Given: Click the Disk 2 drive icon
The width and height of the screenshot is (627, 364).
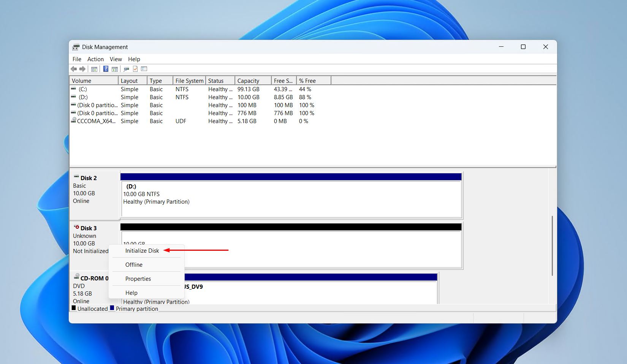Looking at the screenshot, I should pos(76,177).
